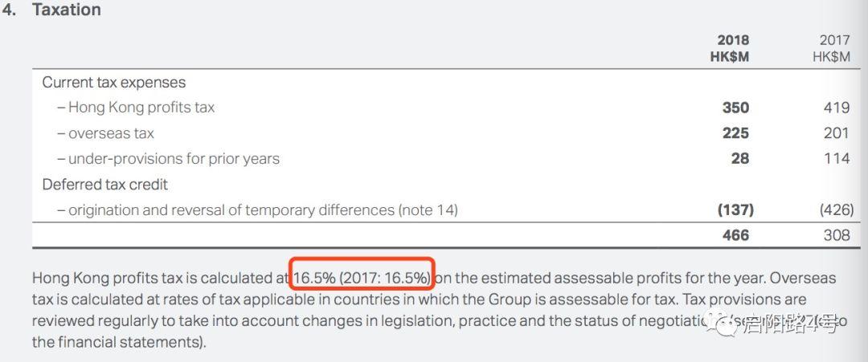Select the overseas tax row label

coord(106,133)
